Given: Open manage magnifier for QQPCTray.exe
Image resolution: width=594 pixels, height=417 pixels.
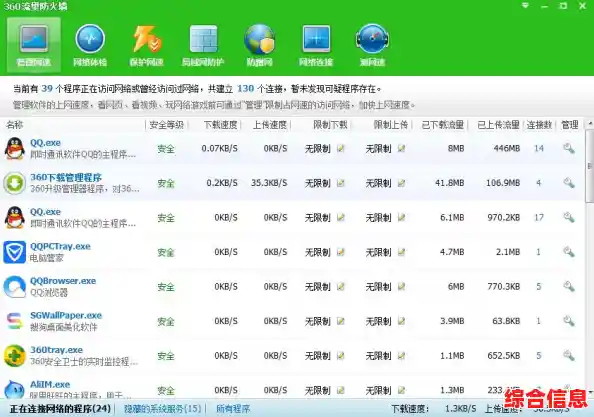Looking at the screenshot, I should click(569, 252).
